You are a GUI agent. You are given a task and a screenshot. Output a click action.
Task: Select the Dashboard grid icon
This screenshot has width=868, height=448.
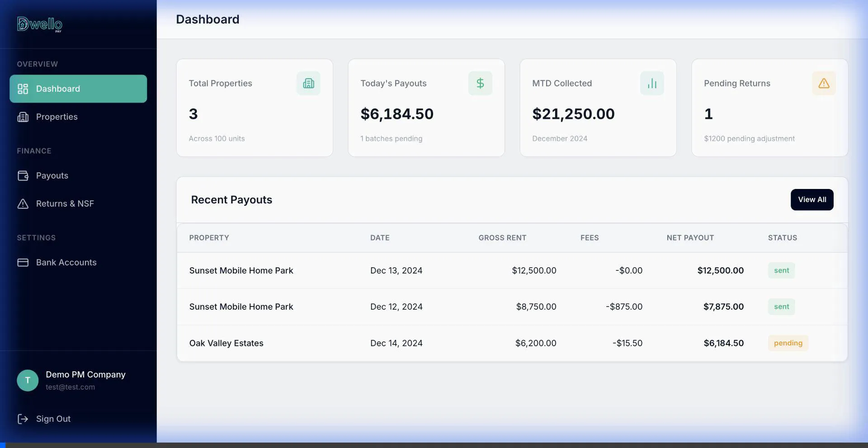[24, 89]
